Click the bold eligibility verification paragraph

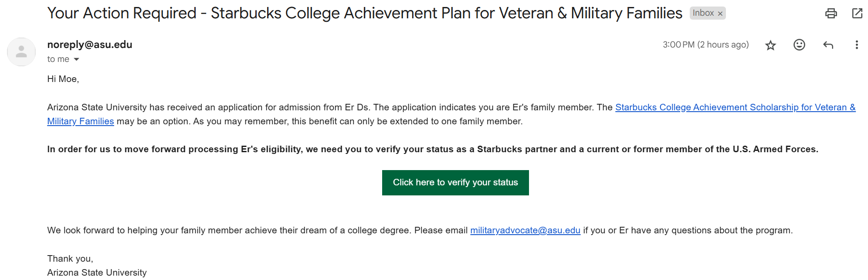(433, 149)
